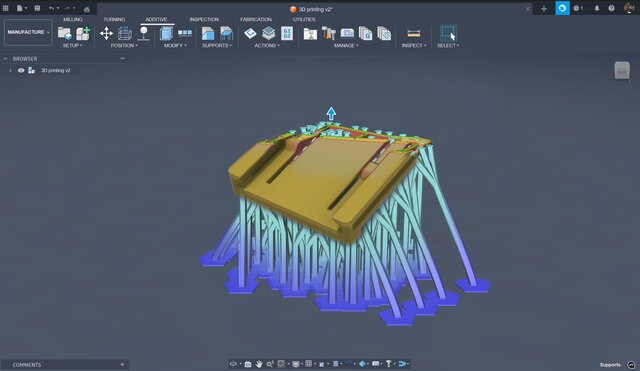Switch to the TURNING tab
This screenshot has height=371, width=640.
(114, 19)
